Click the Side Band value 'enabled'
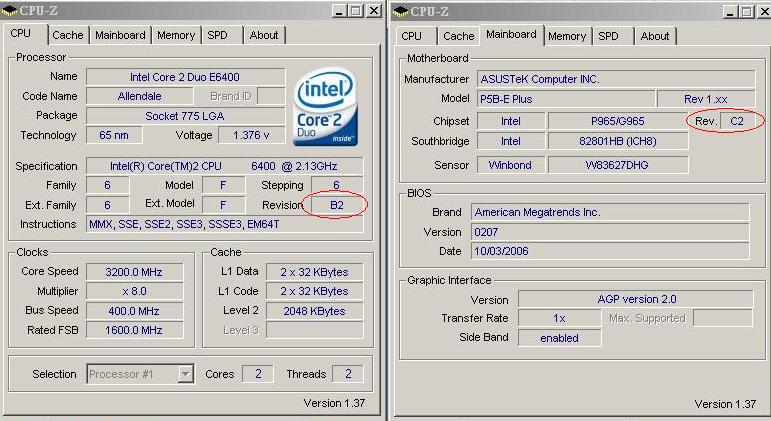The height and width of the screenshot is (421, 771). [x=559, y=338]
